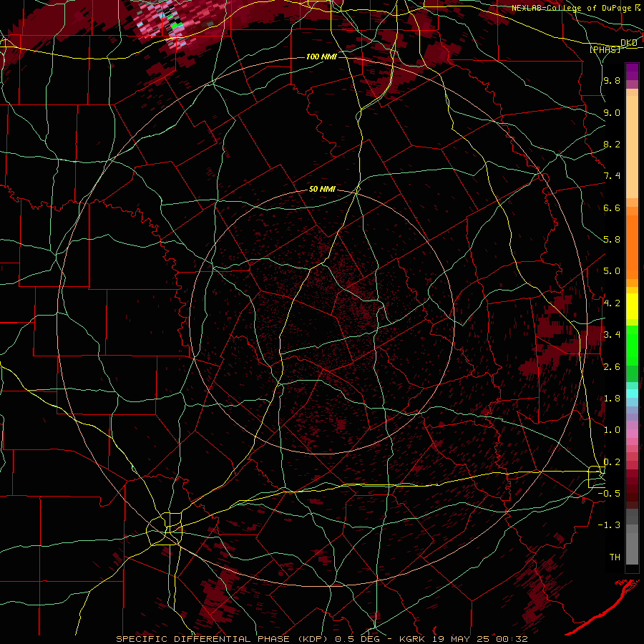Image resolution: width=644 pixels, height=644 pixels.
Task: Click the 0.2 value on the color scale
Action: click(612, 462)
